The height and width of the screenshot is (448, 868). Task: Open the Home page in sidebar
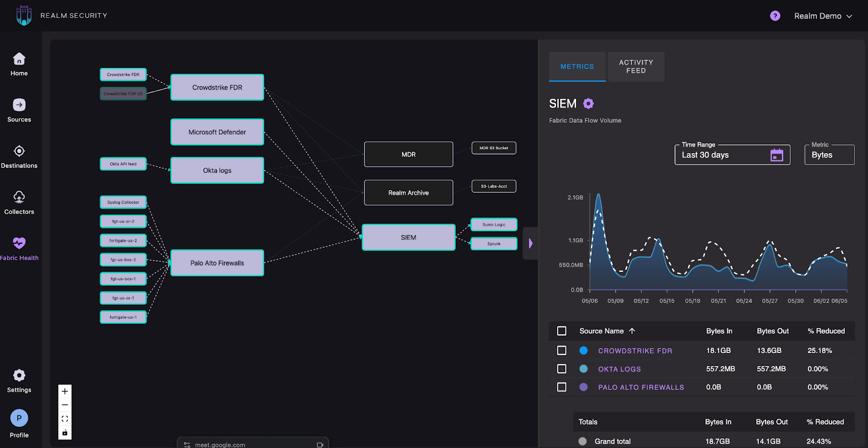pyautogui.click(x=19, y=64)
